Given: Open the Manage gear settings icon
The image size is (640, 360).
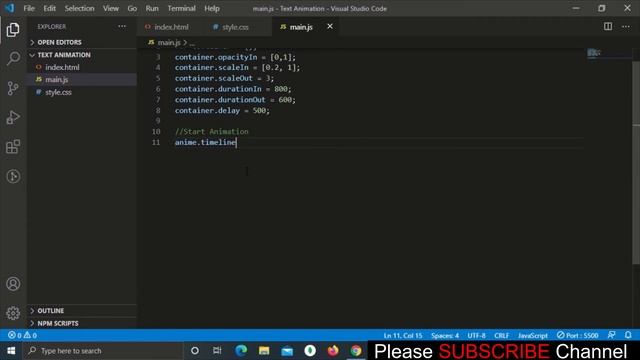Looking at the screenshot, I should coord(13,313).
